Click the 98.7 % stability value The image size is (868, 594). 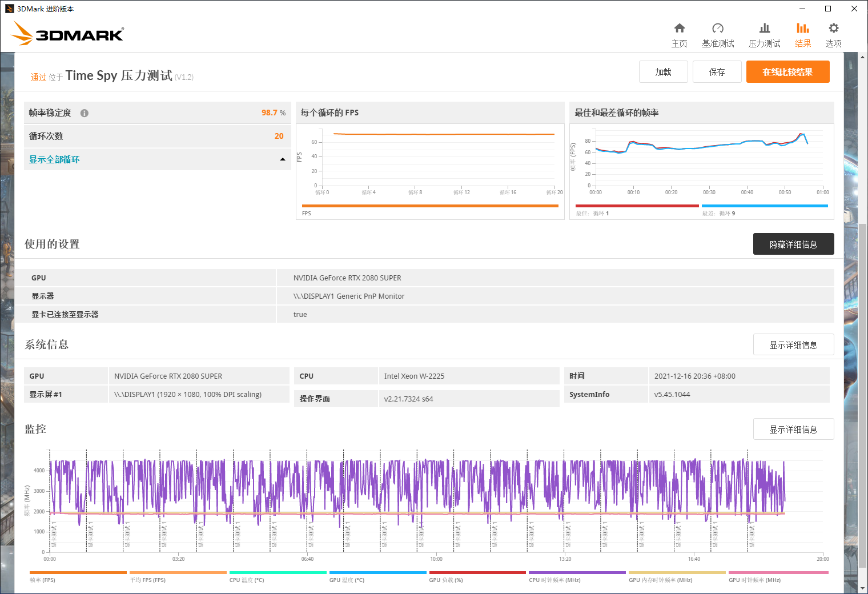click(274, 113)
